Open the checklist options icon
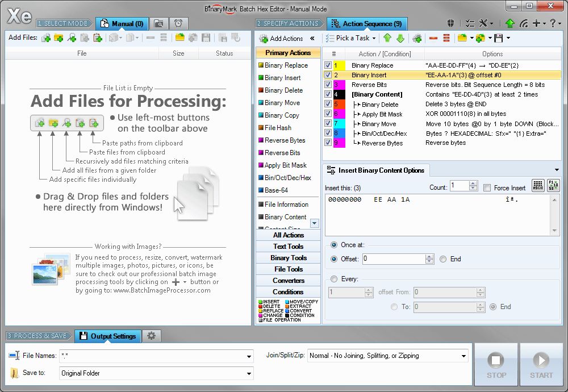 (470, 23)
